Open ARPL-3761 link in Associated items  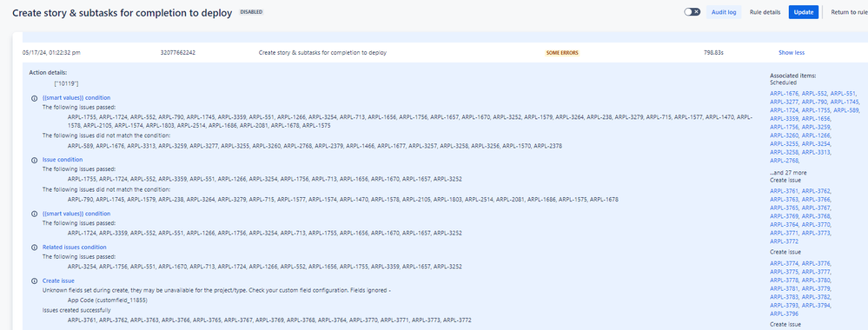pyautogui.click(x=785, y=191)
